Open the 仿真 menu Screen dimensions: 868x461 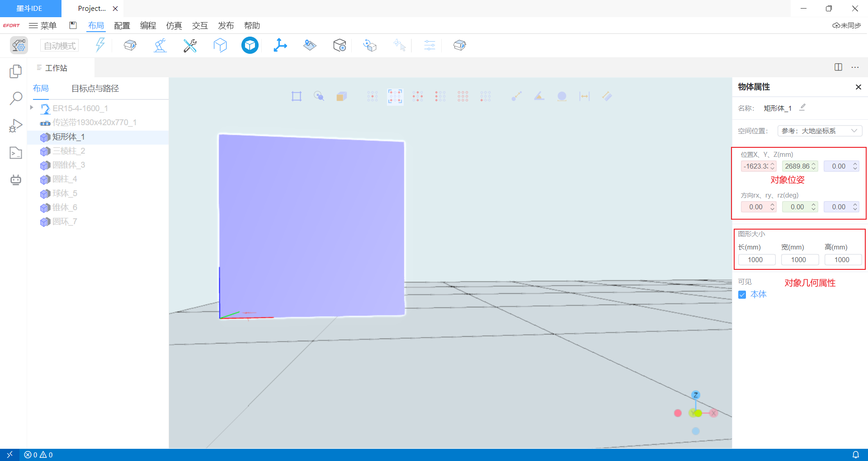tap(174, 26)
